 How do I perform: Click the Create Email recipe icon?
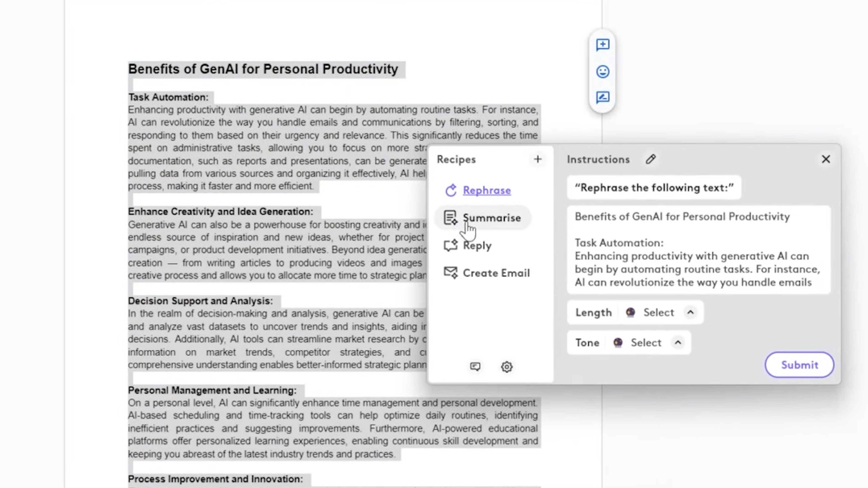tap(450, 272)
